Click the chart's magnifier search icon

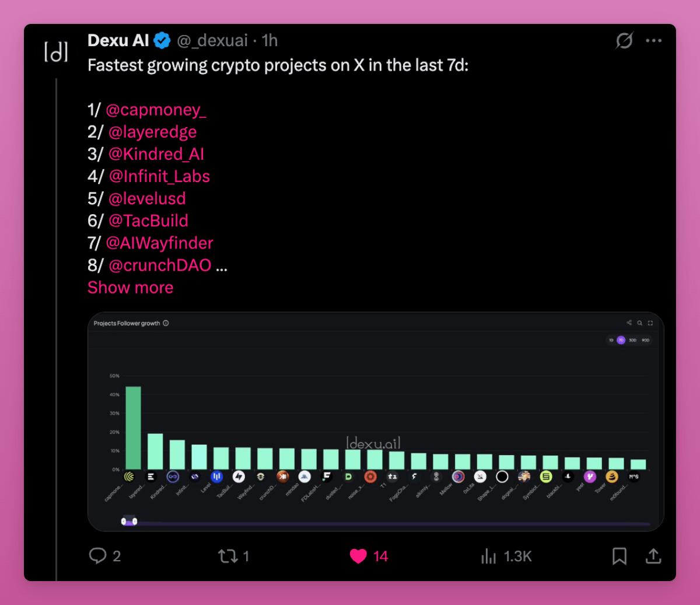pos(640,323)
